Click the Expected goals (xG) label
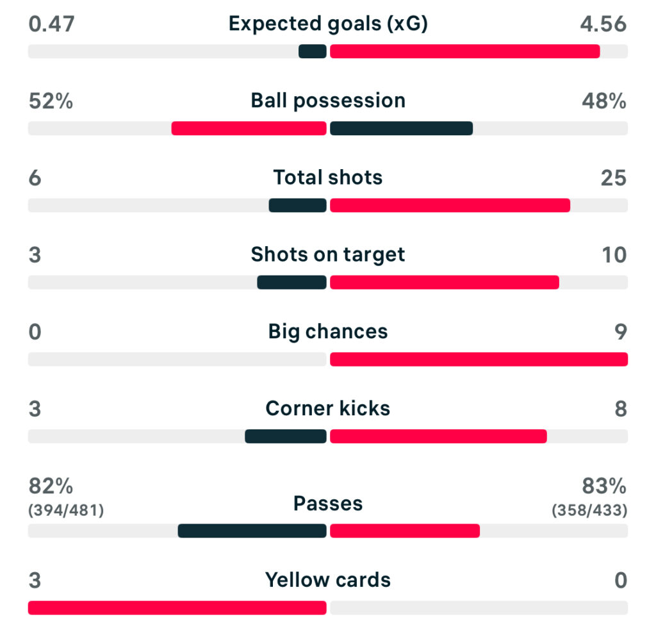This screenshot has height=644, width=656. click(x=328, y=24)
